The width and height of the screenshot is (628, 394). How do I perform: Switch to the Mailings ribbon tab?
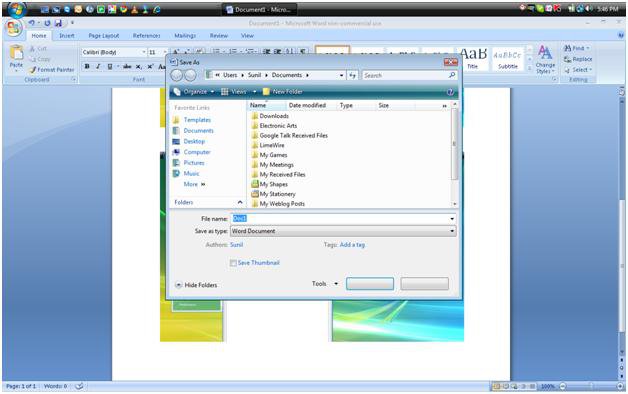(185, 36)
